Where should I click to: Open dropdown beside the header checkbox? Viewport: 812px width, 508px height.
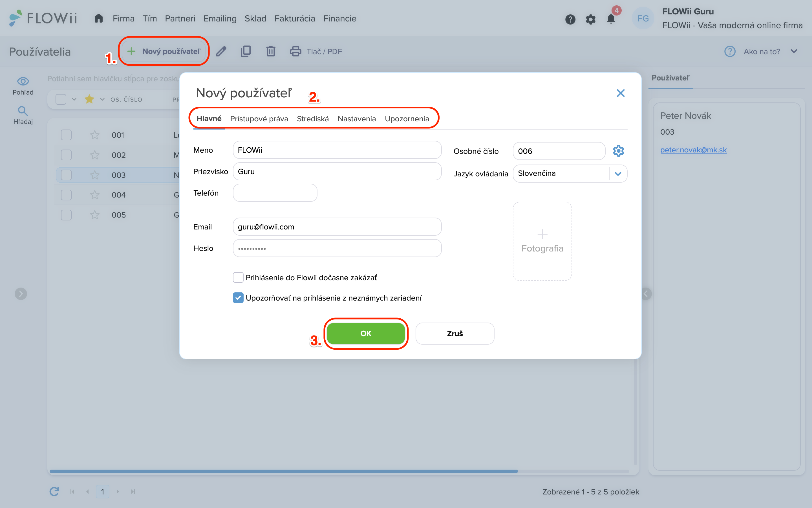pos(74,99)
